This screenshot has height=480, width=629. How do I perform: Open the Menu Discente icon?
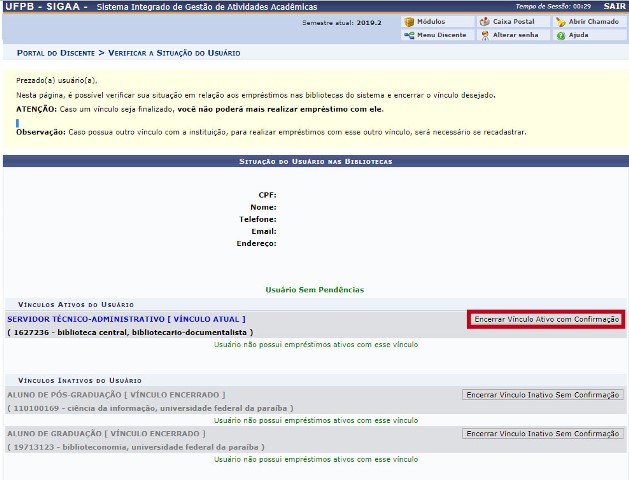[409, 35]
